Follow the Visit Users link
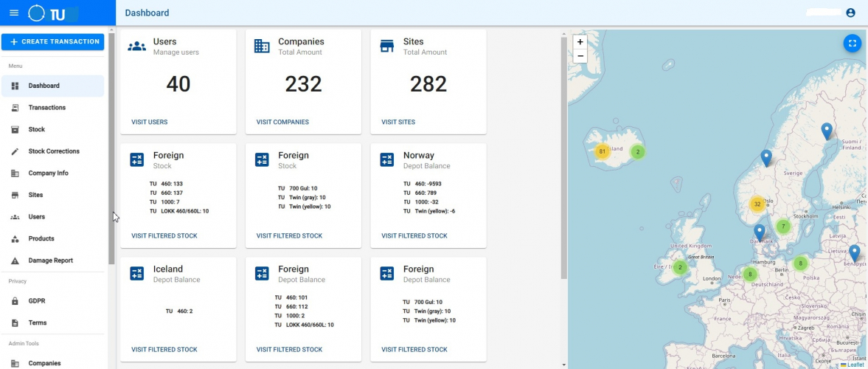The width and height of the screenshot is (868, 369). (150, 123)
